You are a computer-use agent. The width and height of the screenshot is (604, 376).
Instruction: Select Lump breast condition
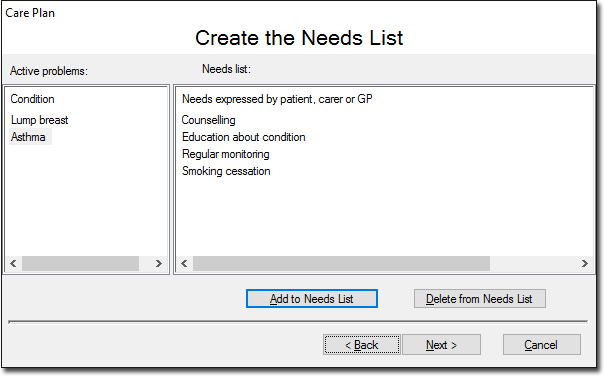[x=39, y=120]
